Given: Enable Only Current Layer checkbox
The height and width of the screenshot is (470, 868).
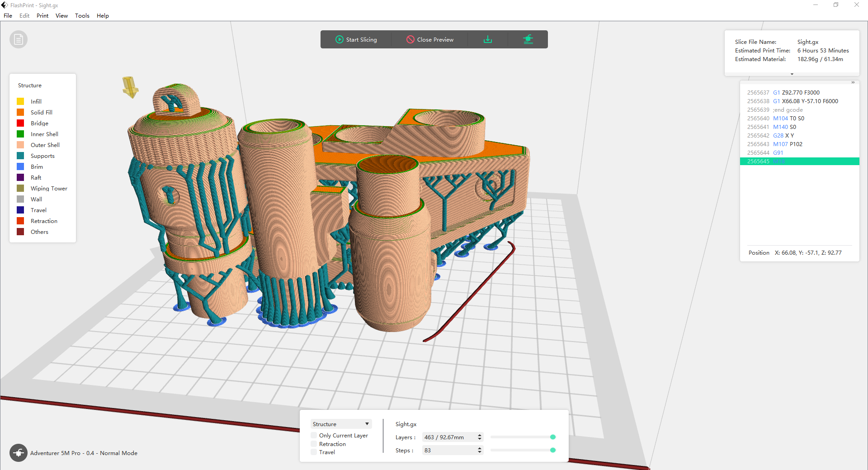Looking at the screenshot, I should 314,436.
